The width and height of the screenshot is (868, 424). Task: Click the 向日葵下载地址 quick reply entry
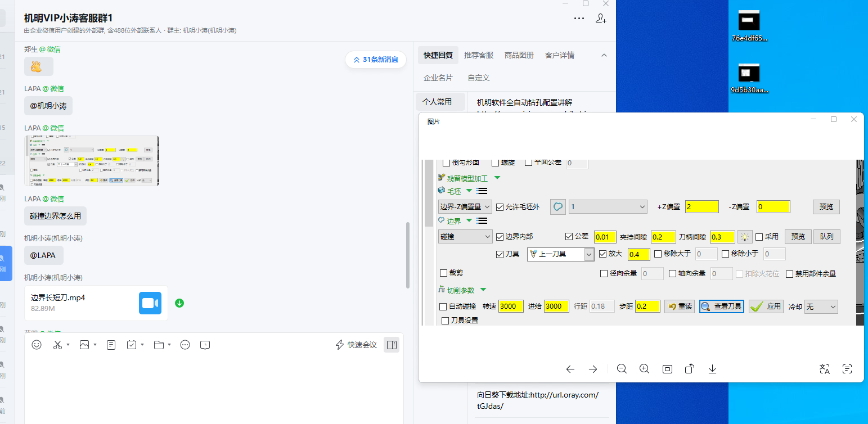click(x=538, y=400)
